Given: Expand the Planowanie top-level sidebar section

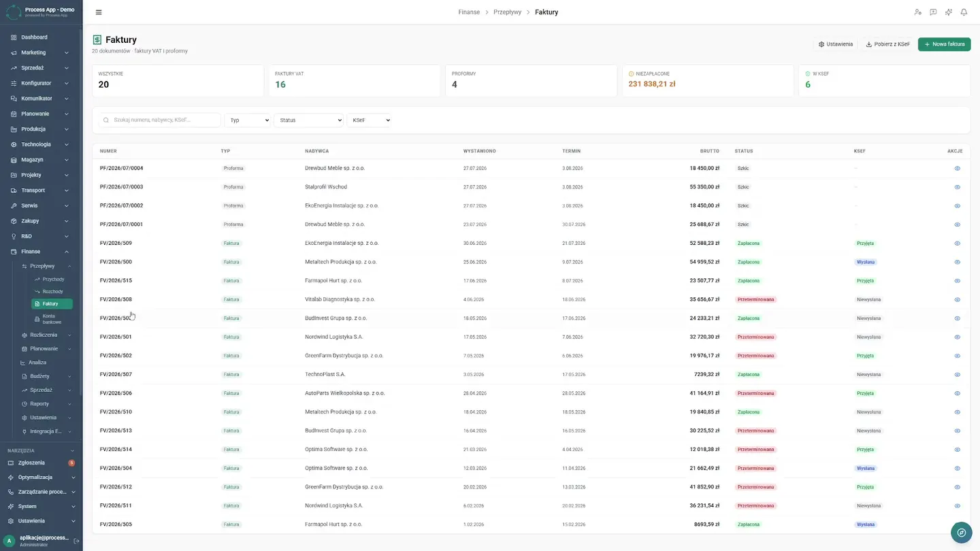Looking at the screenshot, I should [40, 114].
